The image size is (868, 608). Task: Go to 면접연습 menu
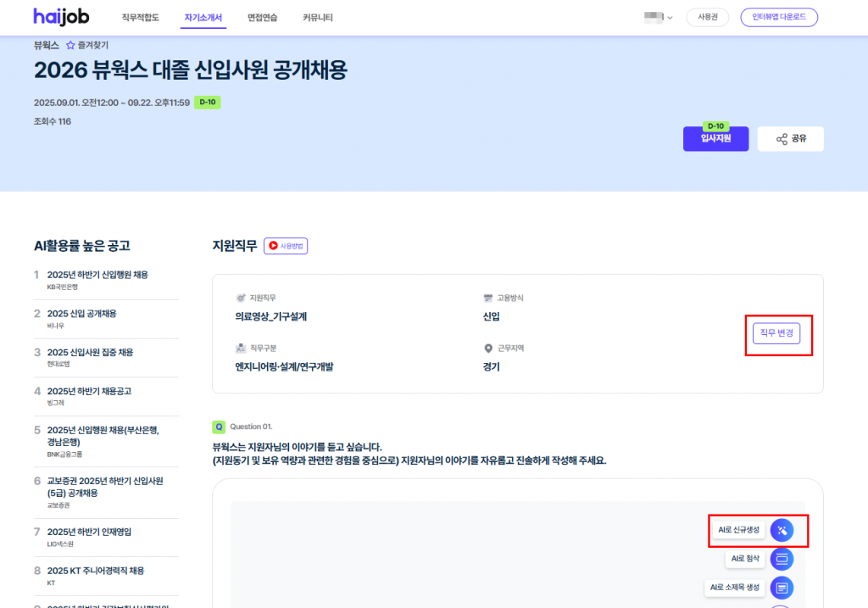point(263,18)
